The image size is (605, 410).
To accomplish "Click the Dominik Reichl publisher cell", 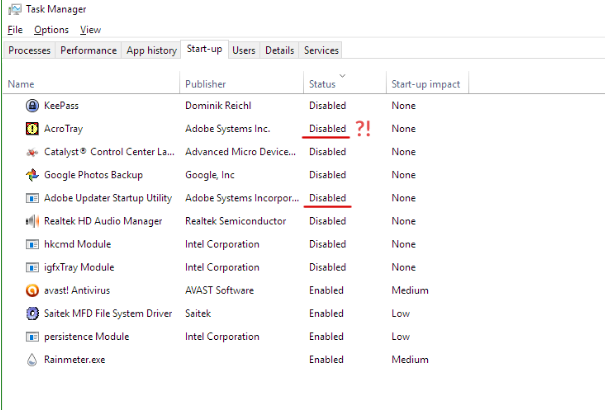I will click(218, 105).
